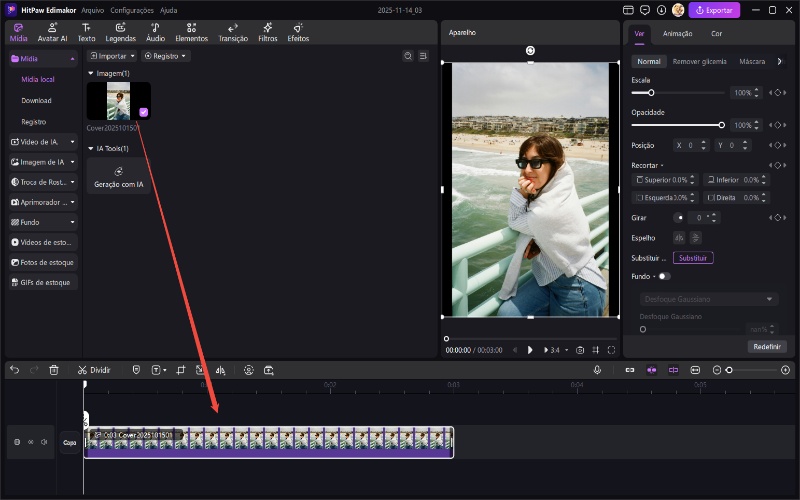Click the download icon in title bar
The width and height of the screenshot is (800, 500).
662,10
